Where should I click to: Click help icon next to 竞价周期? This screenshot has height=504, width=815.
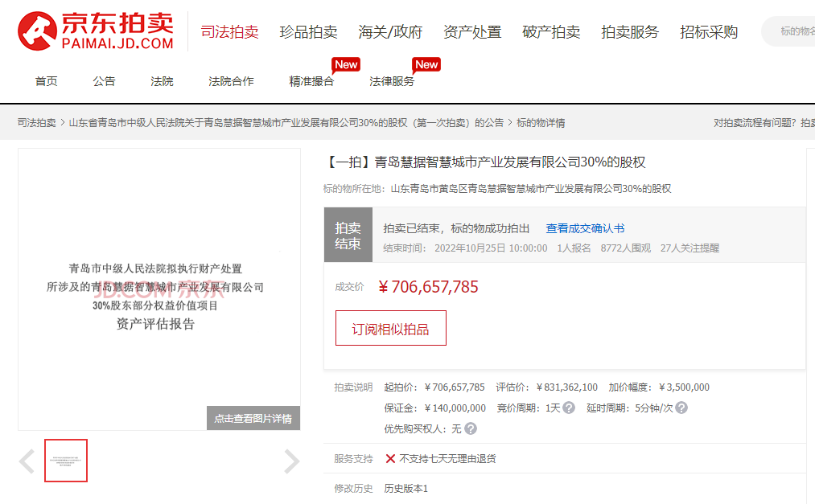(x=569, y=408)
